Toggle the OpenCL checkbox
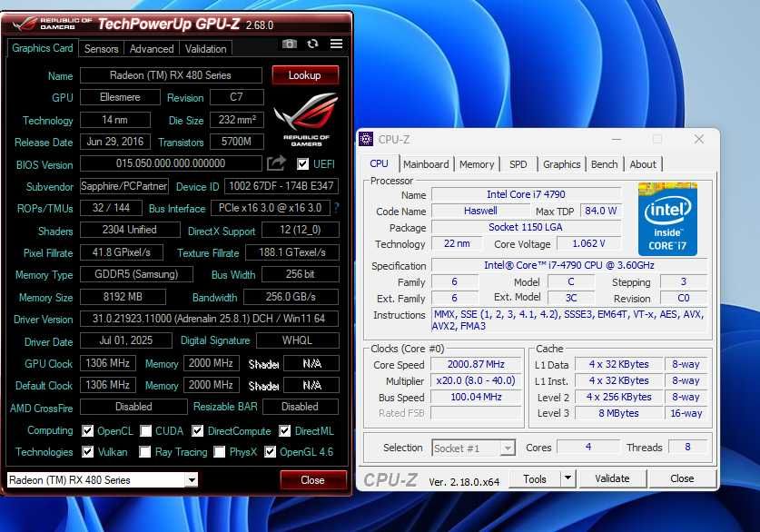Viewport: 760px width, 532px height. coord(88,430)
